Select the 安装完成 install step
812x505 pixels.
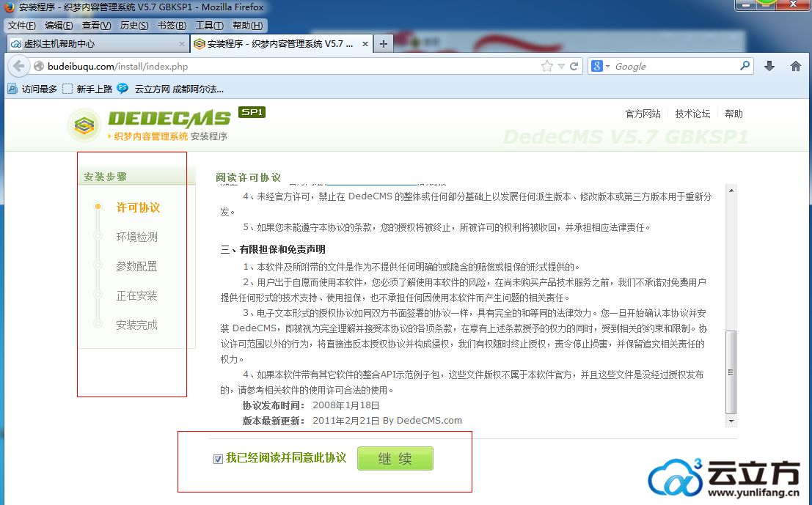pos(136,325)
